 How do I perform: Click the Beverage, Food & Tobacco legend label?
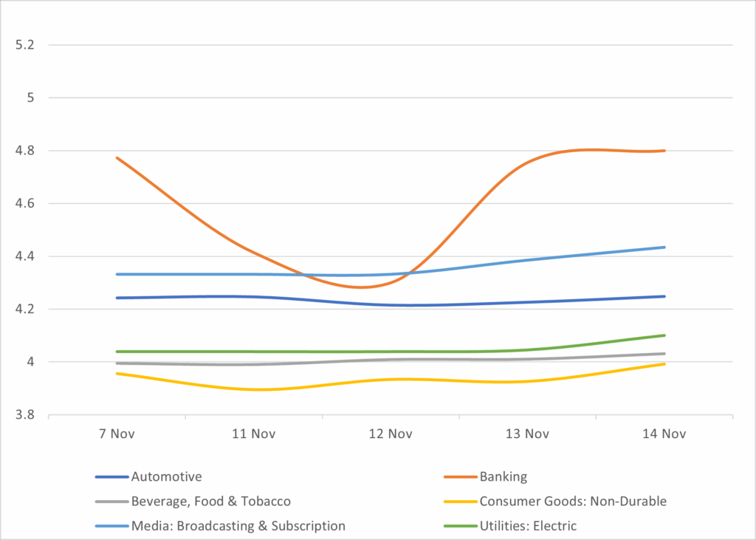pos(210,502)
